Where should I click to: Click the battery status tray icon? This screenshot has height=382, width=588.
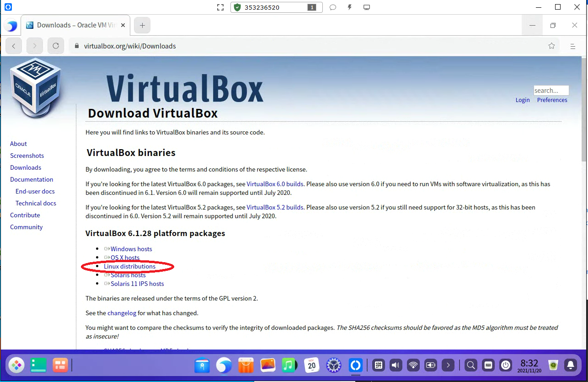click(x=431, y=365)
